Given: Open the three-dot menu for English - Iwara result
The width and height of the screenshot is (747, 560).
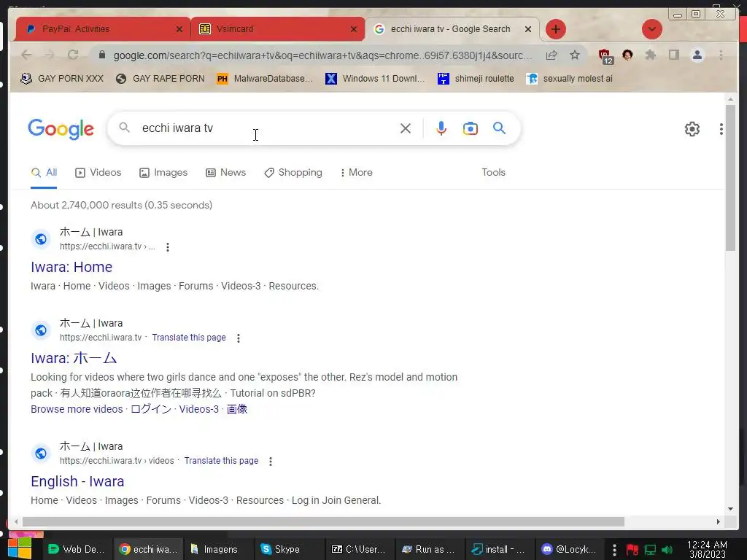Looking at the screenshot, I should click(x=271, y=462).
